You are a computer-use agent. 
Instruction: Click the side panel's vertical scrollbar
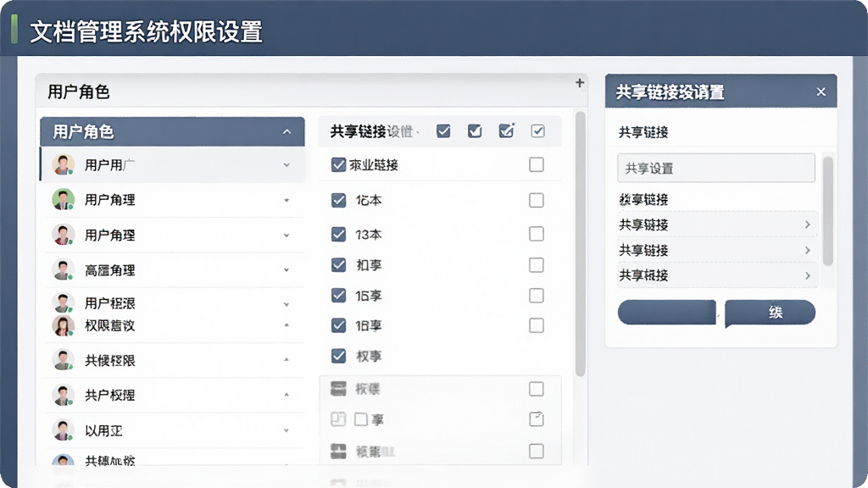click(x=828, y=211)
